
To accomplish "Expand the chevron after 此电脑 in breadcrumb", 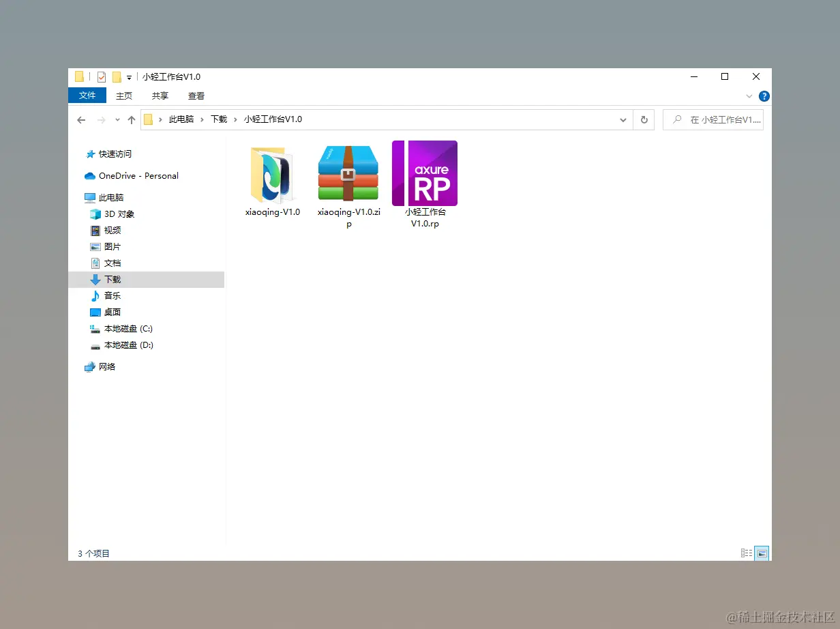I will click(202, 119).
